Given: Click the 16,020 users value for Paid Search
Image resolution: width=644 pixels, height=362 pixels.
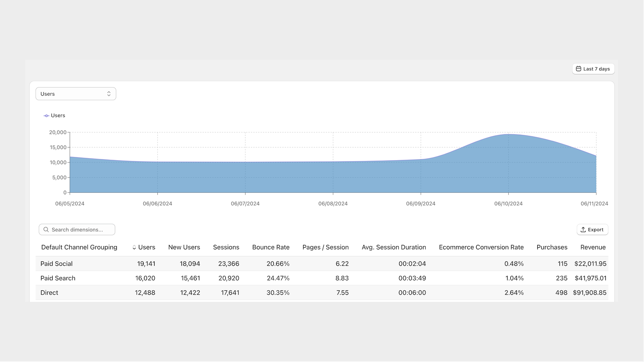Looking at the screenshot, I should pos(145,278).
